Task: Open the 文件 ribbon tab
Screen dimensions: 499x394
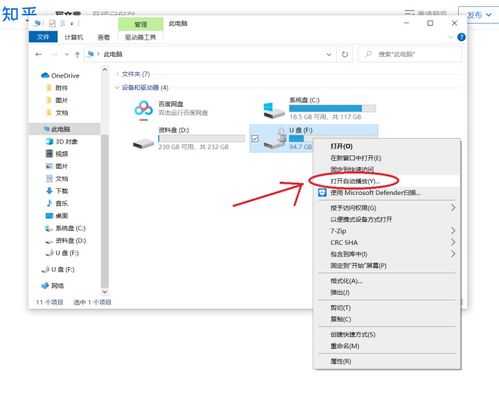Action: (43, 37)
